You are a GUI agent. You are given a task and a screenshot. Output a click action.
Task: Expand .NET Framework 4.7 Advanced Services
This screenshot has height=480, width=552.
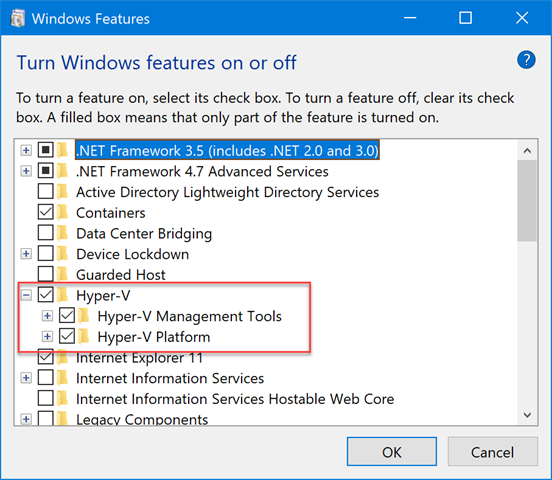pyautogui.click(x=26, y=171)
